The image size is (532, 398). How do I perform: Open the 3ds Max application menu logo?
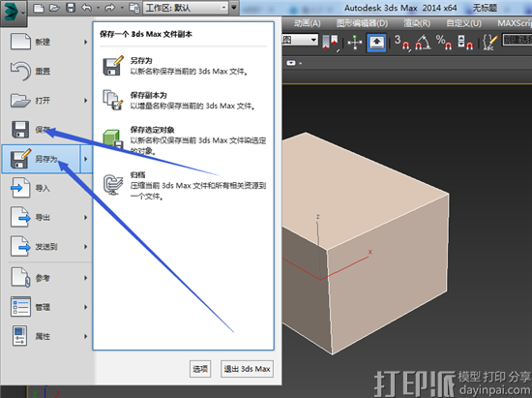pyautogui.click(x=13, y=13)
